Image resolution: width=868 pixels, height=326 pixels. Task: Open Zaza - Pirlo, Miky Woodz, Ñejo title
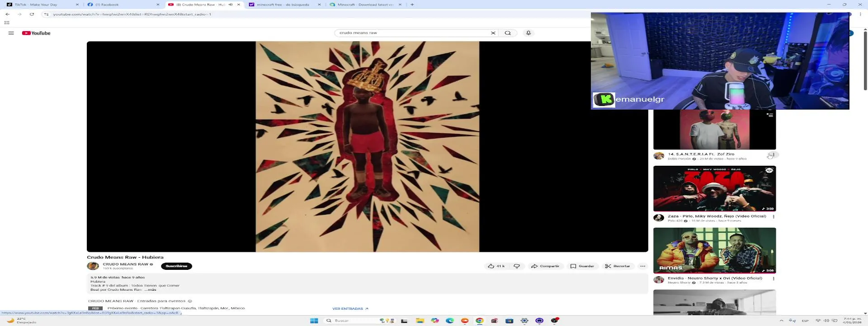717,216
